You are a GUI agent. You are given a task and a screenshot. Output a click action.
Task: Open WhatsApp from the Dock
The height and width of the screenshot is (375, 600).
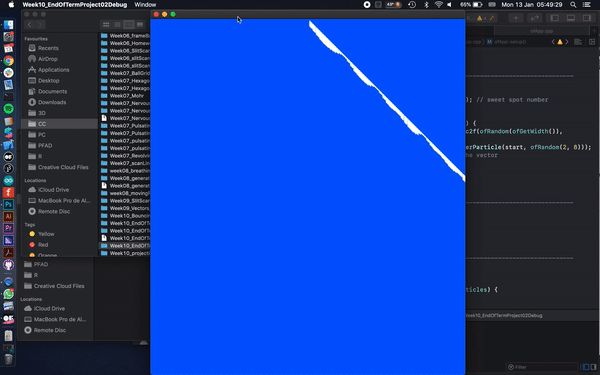[x=8, y=294]
